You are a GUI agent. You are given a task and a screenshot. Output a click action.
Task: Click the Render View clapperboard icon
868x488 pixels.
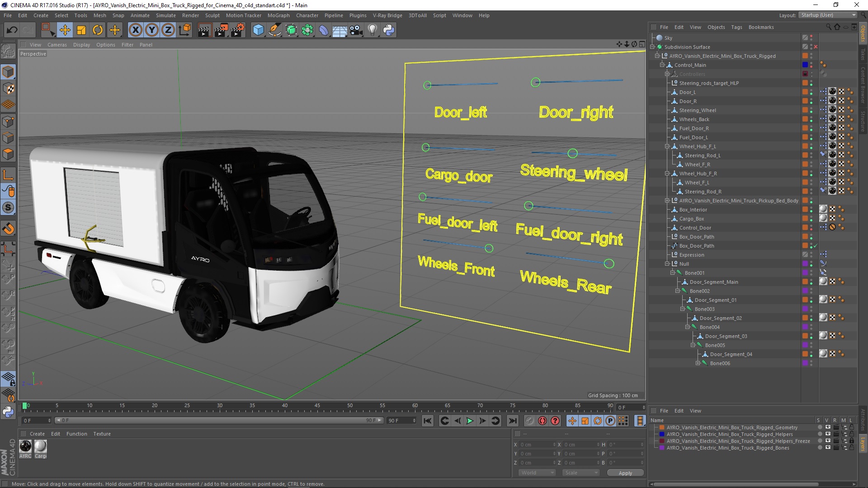pyautogui.click(x=204, y=30)
